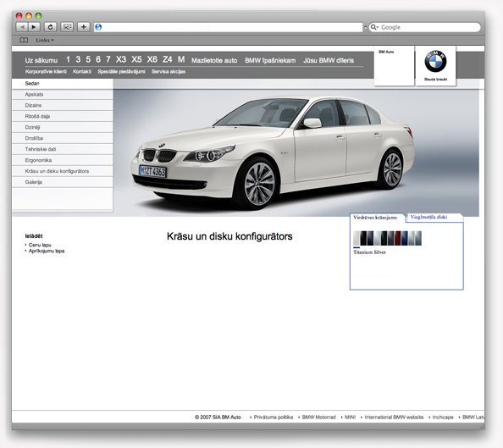
Task: Select Krāsu un disku konfigurators sidebar item
Action: click(x=62, y=171)
